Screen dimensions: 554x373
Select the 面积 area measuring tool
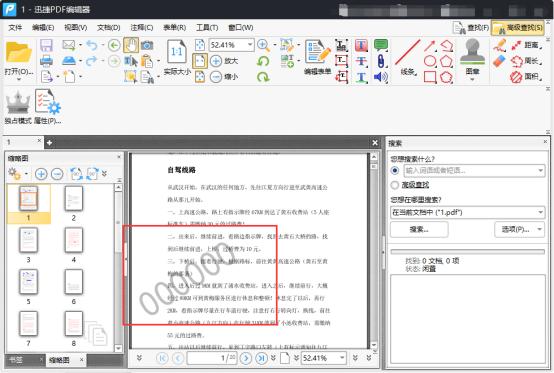tap(526, 76)
